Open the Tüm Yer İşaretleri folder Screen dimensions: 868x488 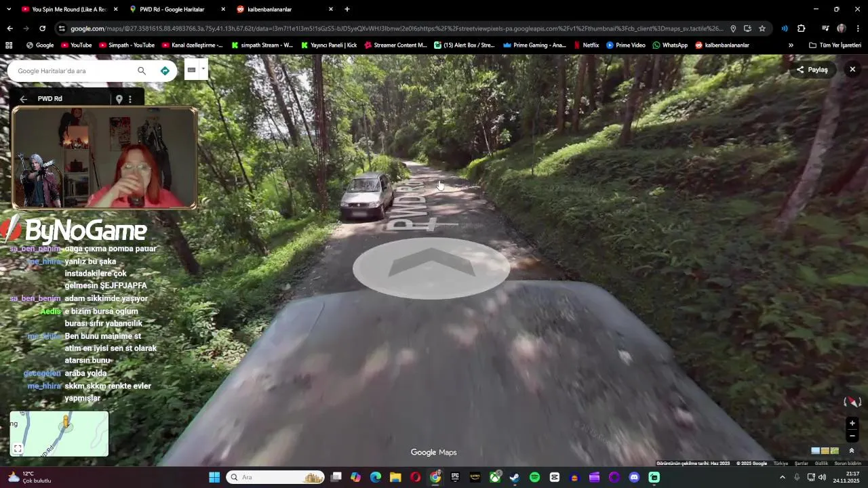point(835,45)
